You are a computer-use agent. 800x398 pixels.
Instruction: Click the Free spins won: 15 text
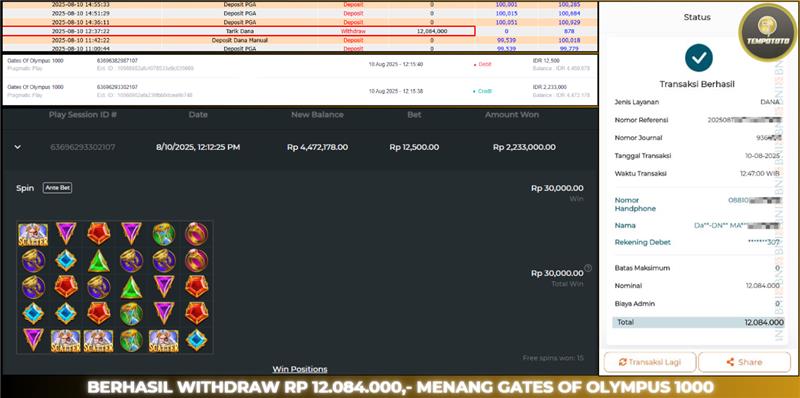553,358
